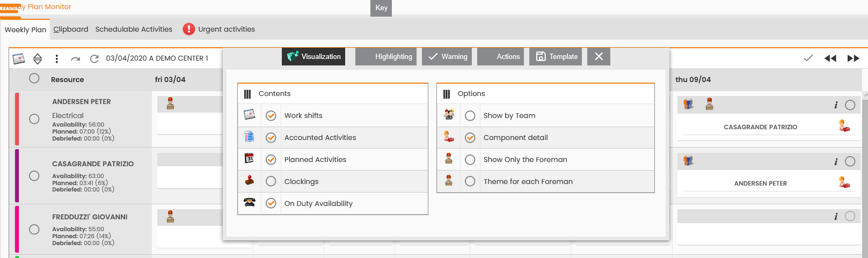Open the Urgent activities tab
The height and width of the screenshot is (258, 868).
click(227, 29)
